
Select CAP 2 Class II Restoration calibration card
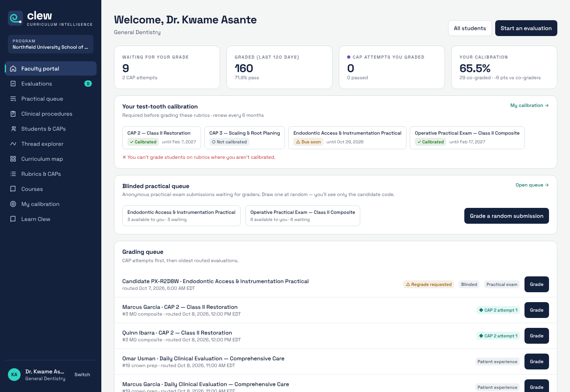[161, 138]
